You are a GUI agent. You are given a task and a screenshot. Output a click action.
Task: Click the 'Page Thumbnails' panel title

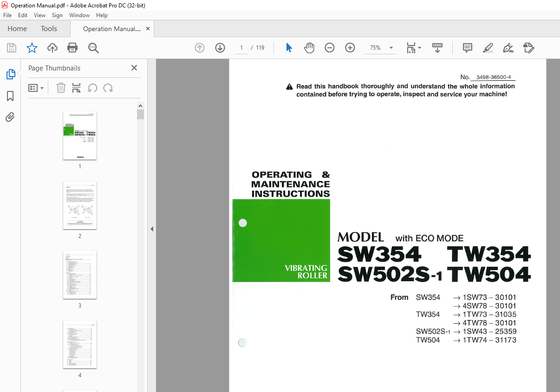point(54,68)
